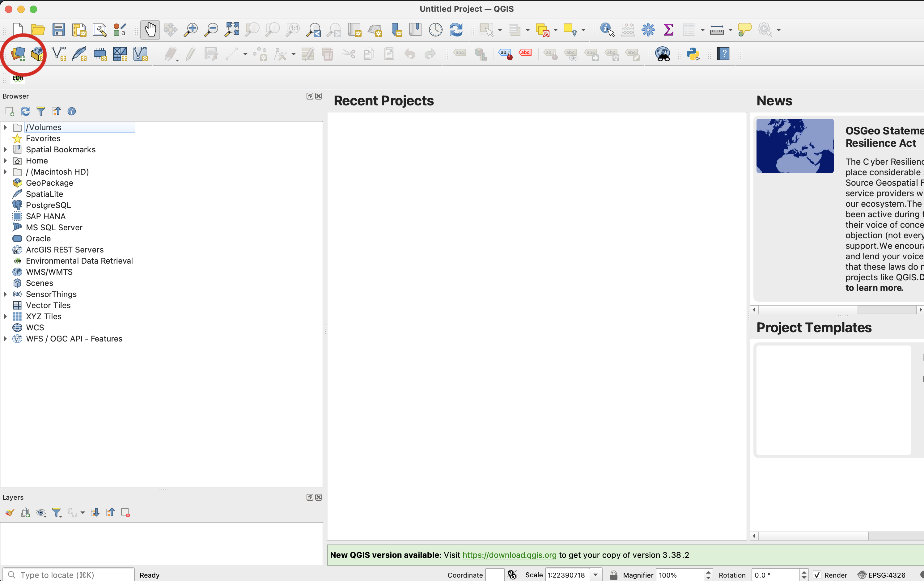Image resolution: width=924 pixels, height=581 pixels.
Task: Remove layer or group in the Layers panel
Action: (125, 512)
